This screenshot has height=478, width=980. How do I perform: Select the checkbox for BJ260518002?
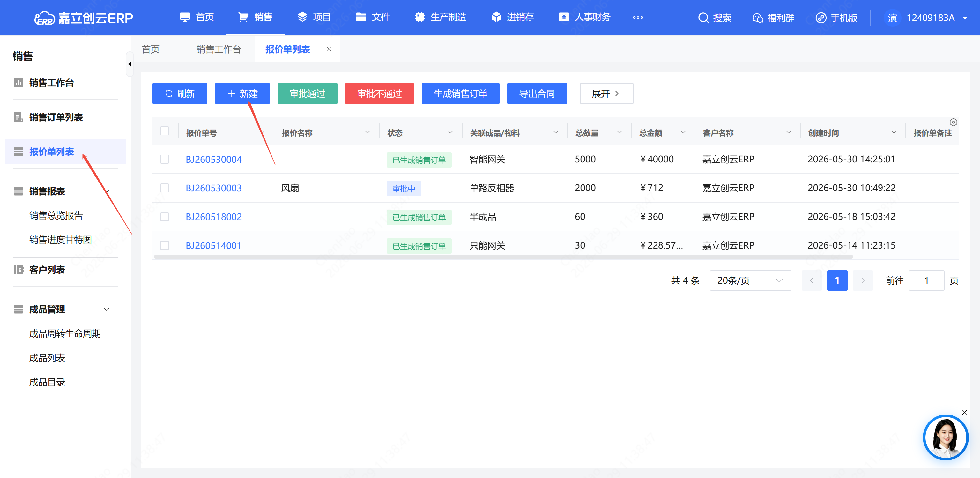point(164,217)
